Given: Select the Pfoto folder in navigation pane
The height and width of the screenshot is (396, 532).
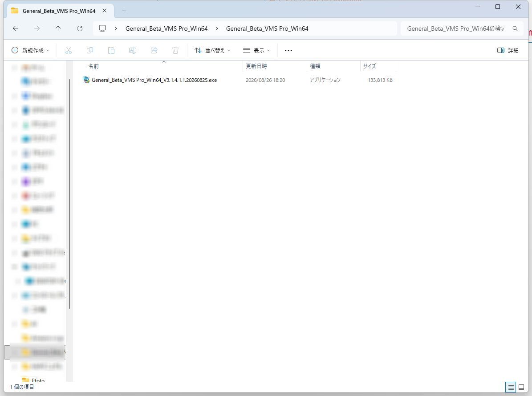Looking at the screenshot, I should (x=38, y=380).
